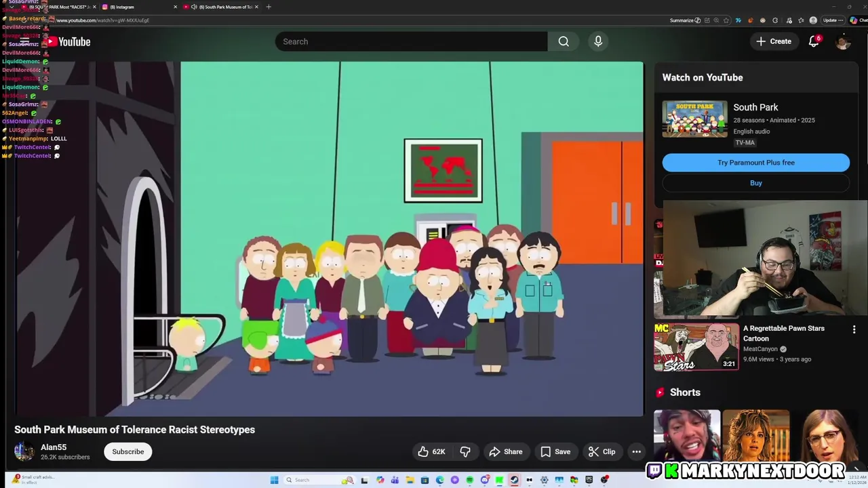Open the South Park show title link
The height and width of the screenshot is (488, 868).
(755, 107)
